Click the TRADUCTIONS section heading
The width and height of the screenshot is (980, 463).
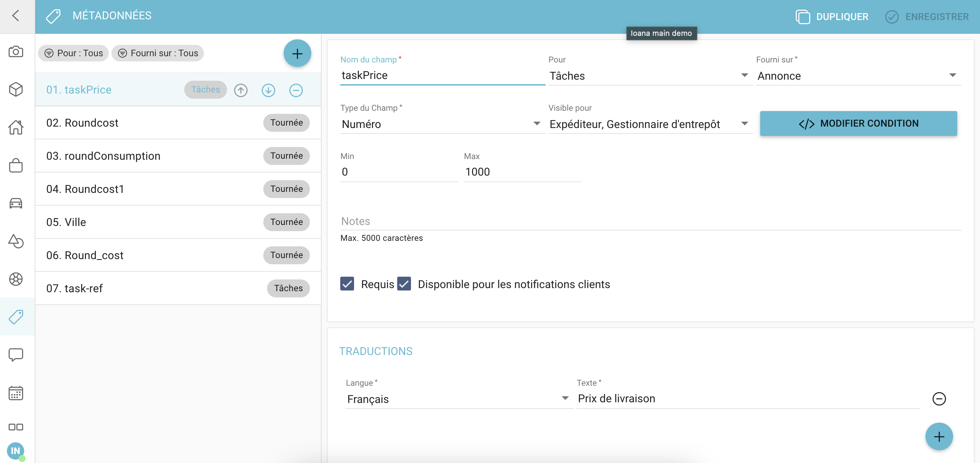point(375,351)
